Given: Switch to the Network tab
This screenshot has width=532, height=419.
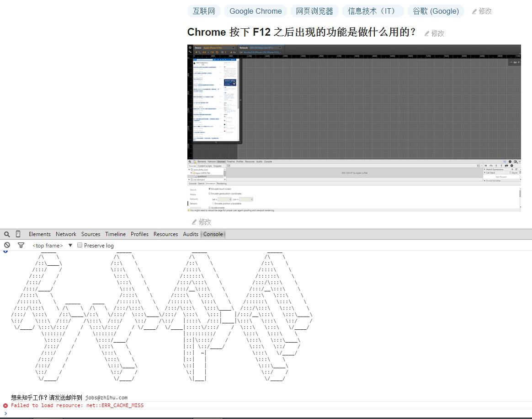Looking at the screenshot, I should (66, 234).
